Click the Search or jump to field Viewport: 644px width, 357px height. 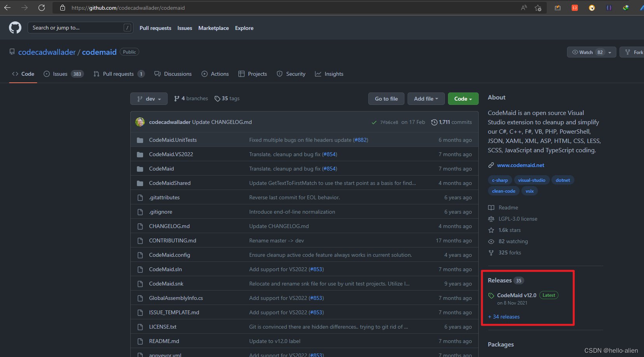coord(80,28)
